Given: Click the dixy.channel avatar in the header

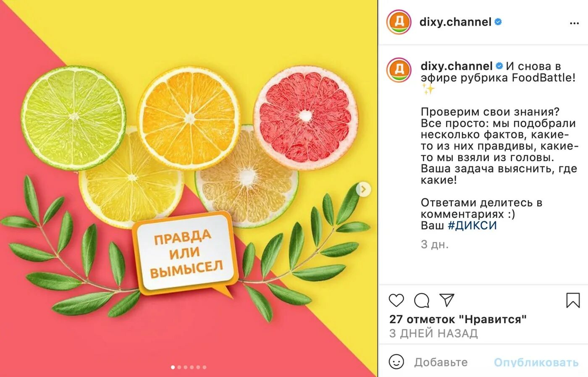Looking at the screenshot, I should (x=399, y=22).
